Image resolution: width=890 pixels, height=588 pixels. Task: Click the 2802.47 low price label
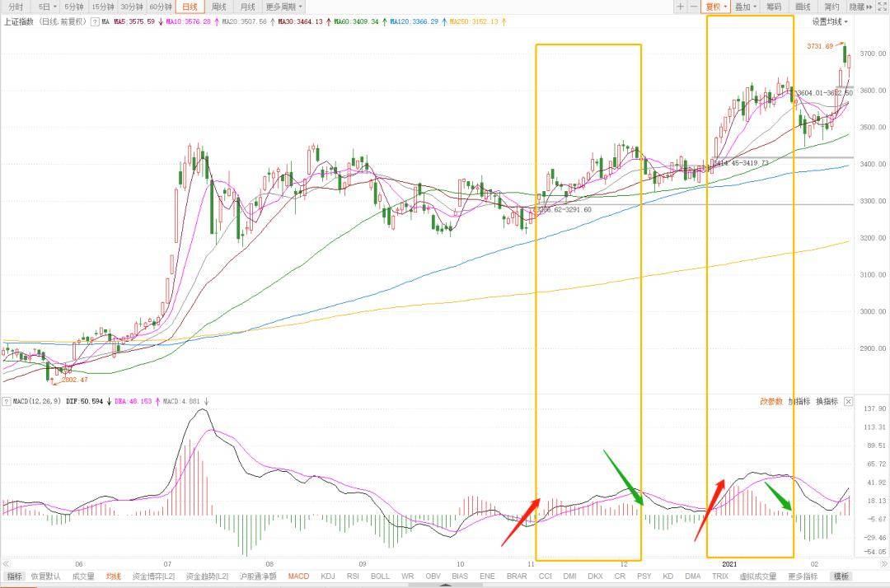[x=75, y=380]
